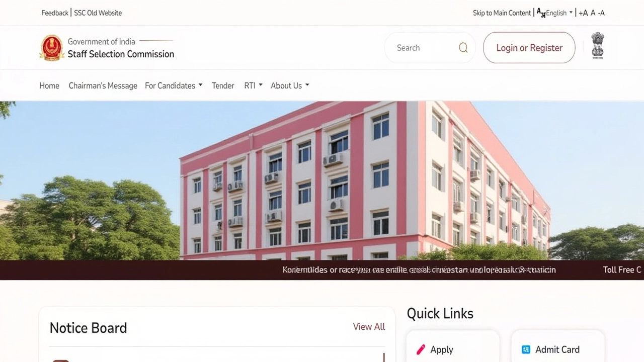This screenshot has width=644, height=362.
Task: Click the Apply pencil icon
Action: click(x=421, y=349)
